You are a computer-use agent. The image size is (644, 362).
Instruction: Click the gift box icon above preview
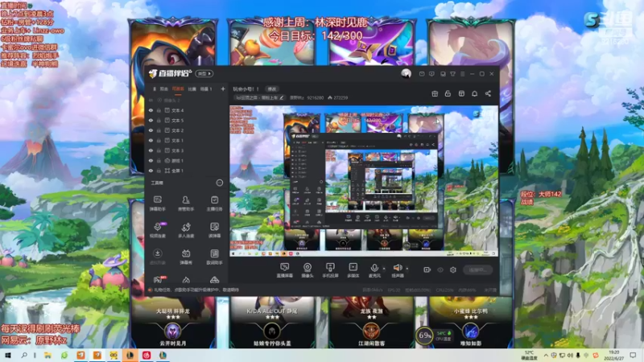pyautogui.click(x=435, y=93)
